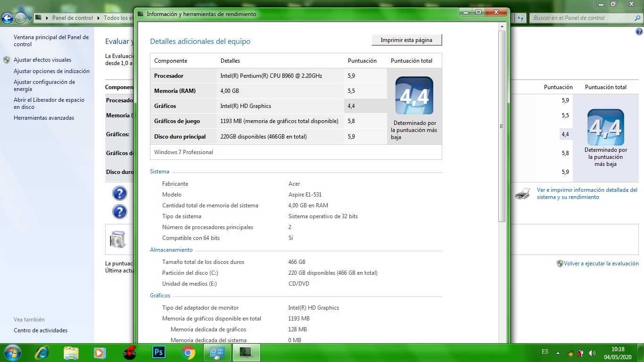Click the Aspire E1-531 model value

(x=305, y=195)
